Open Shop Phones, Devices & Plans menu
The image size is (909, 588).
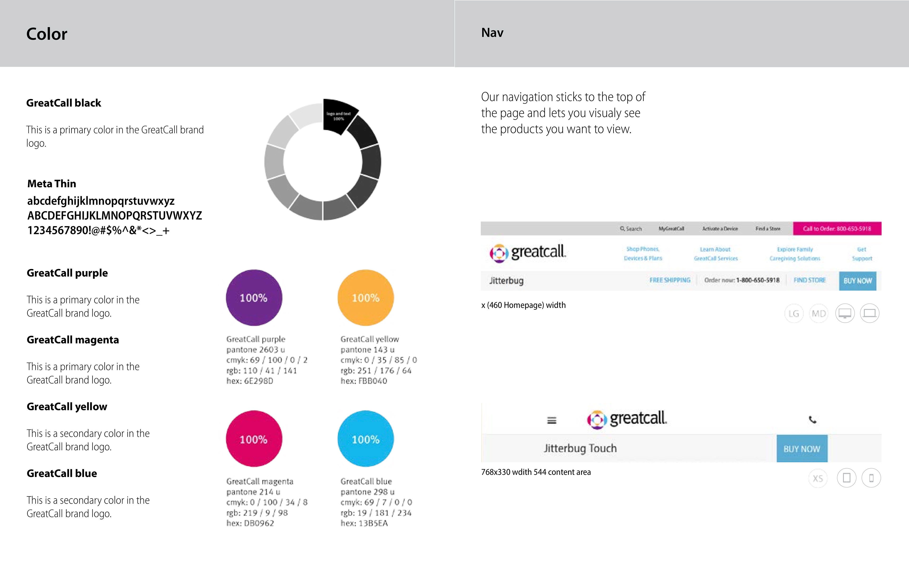[x=643, y=253]
